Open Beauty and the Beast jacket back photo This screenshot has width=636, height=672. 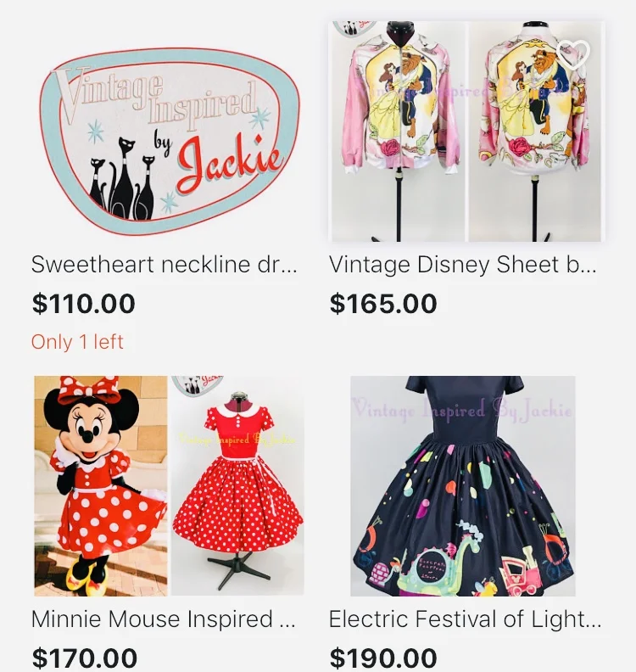tap(535, 132)
